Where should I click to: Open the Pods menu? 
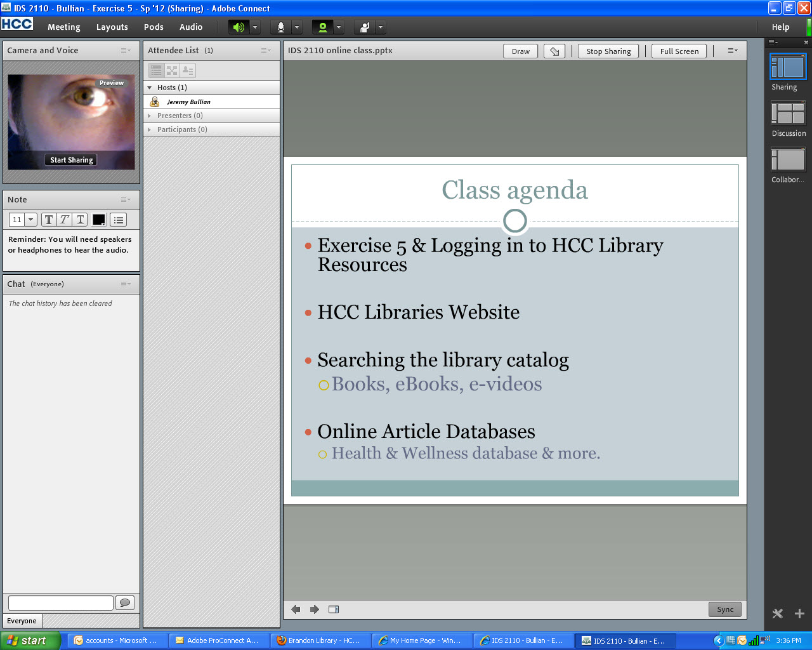point(154,27)
